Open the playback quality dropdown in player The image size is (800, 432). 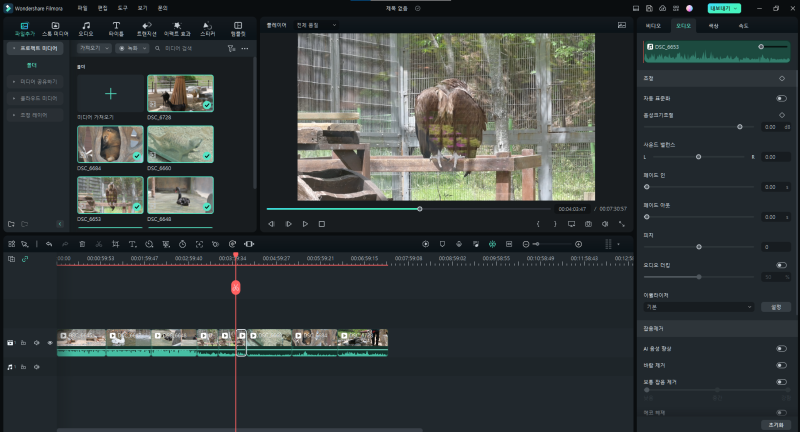tap(316, 25)
